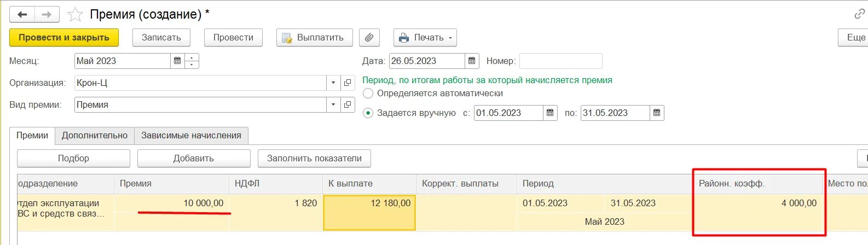The height and width of the screenshot is (245, 868).
Task: Open calendar for the Дата field
Action: click(x=472, y=61)
